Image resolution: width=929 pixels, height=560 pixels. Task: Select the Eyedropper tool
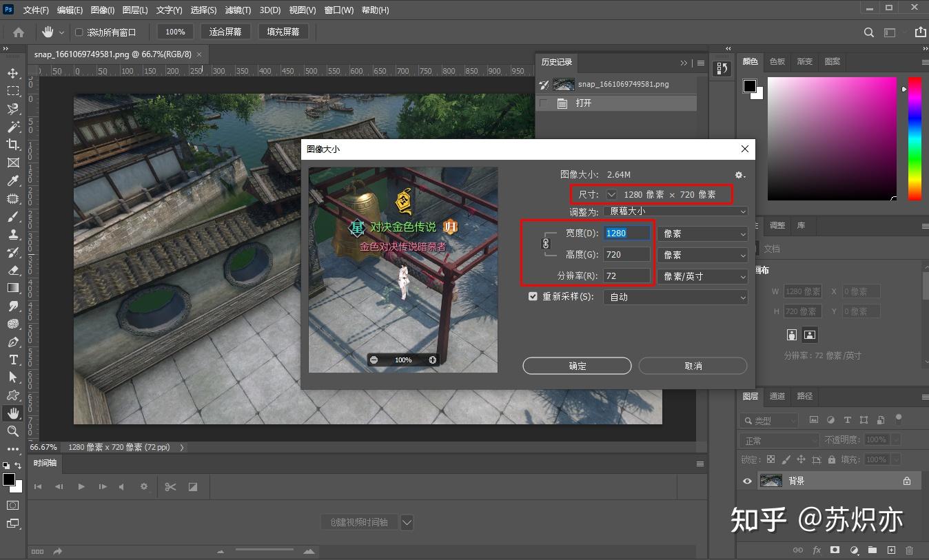click(x=13, y=180)
